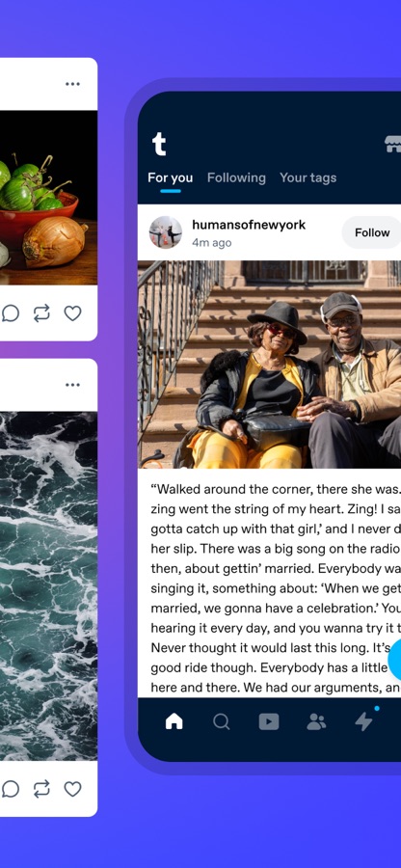
Task: Tap the Tumblr logo in the header
Action: (159, 144)
